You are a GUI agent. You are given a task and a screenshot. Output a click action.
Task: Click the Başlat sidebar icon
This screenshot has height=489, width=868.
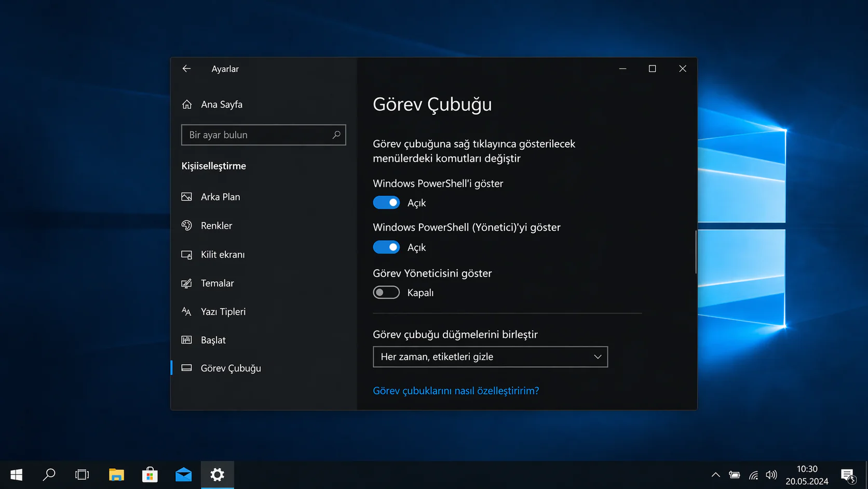pos(187,340)
